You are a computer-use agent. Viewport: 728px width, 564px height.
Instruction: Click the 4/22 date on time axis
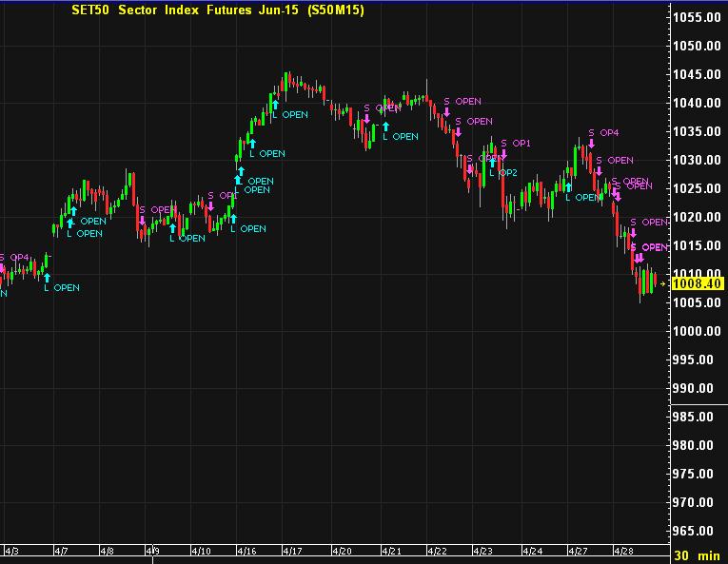pyautogui.click(x=437, y=551)
